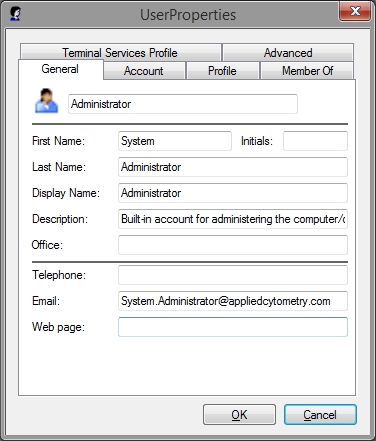Viewport: 376px width, 441px height.
Task: Focus the Telephone input field
Action: 233,275
